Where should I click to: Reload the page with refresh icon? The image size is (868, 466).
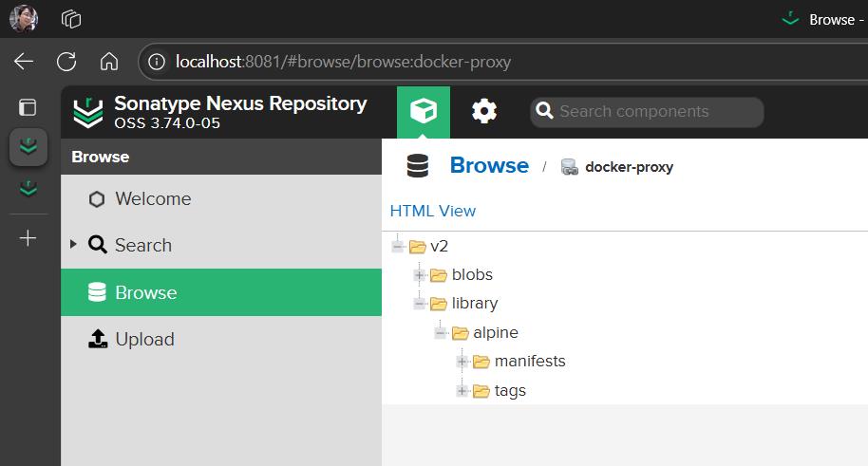[66, 62]
